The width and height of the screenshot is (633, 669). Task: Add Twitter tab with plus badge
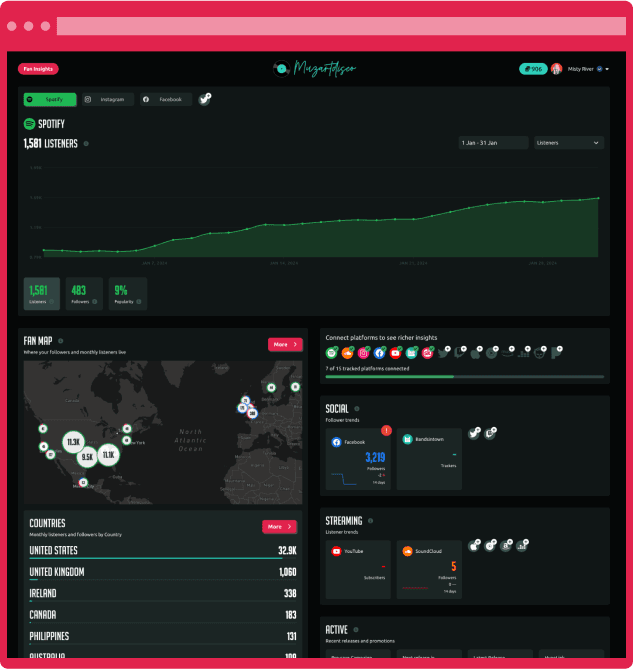click(x=205, y=99)
